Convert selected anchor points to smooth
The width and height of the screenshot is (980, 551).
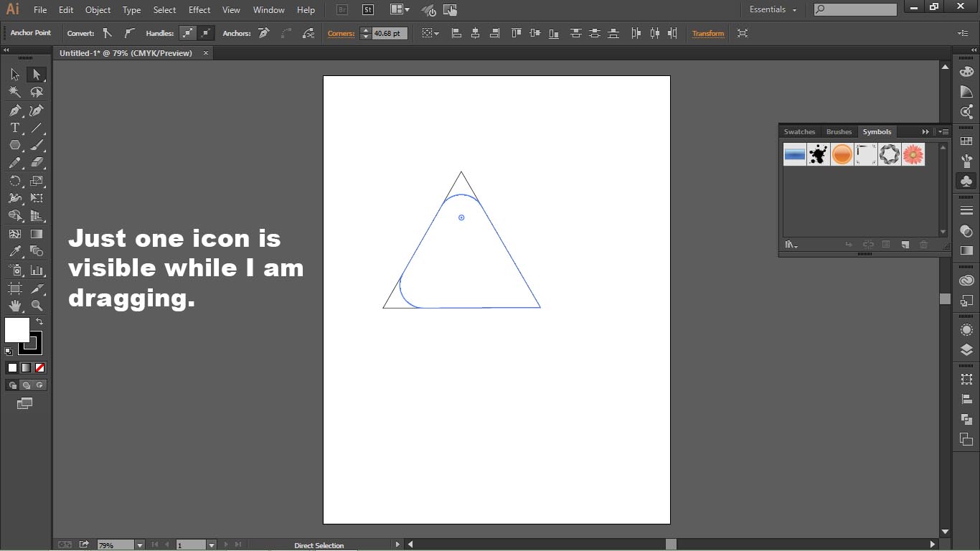(128, 33)
